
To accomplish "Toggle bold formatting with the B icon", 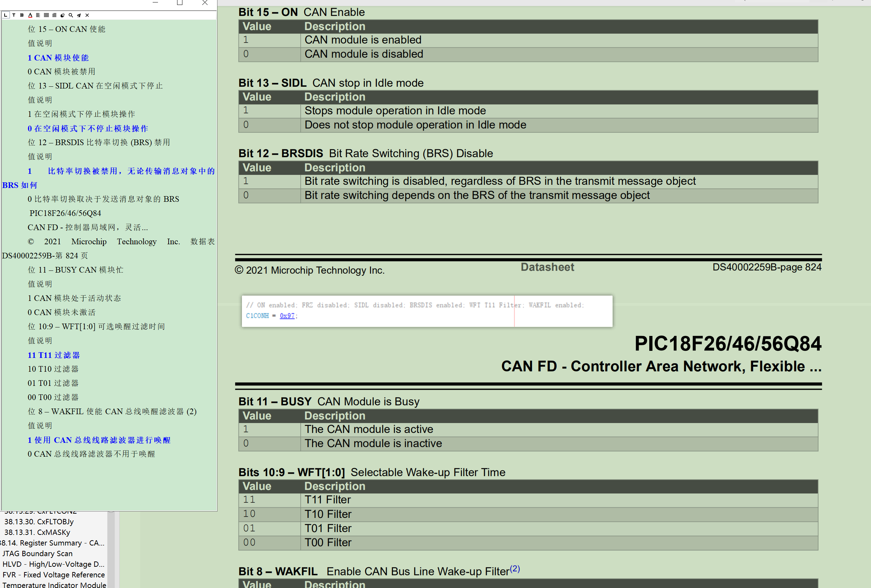I will (21, 15).
